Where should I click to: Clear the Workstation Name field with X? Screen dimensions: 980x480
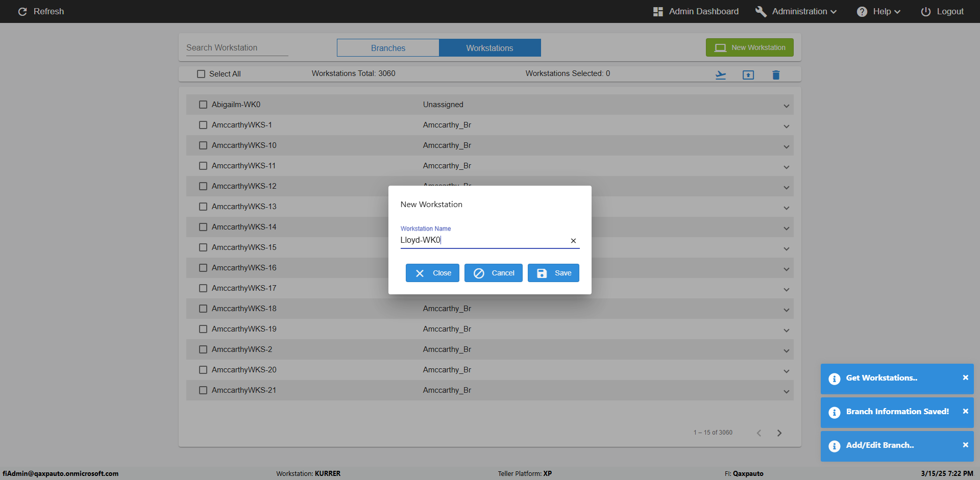tap(573, 241)
